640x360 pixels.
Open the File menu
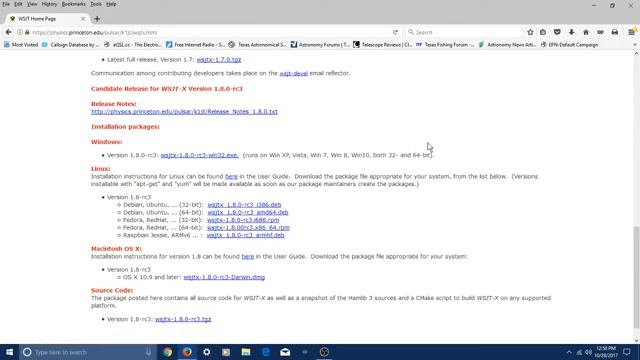[x=6, y=4]
